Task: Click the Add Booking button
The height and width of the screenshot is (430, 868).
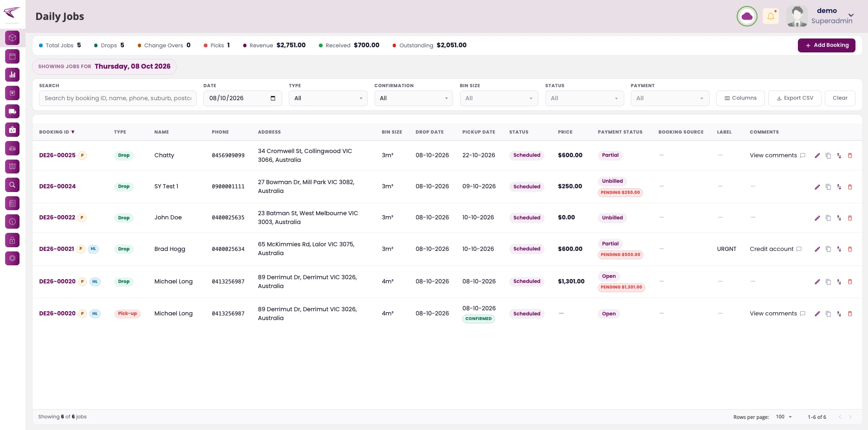Action: 826,45
